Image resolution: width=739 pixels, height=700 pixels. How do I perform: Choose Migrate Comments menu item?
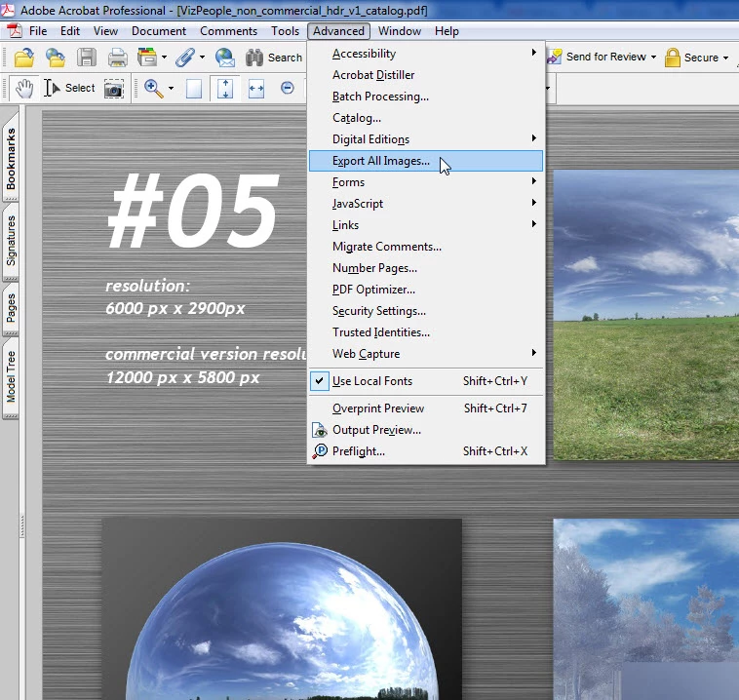(426, 247)
